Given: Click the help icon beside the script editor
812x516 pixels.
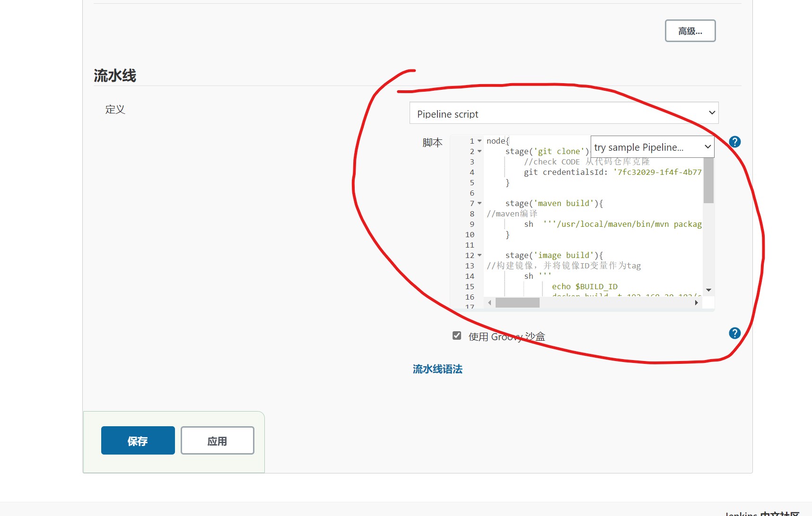Looking at the screenshot, I should click(734, 142).
